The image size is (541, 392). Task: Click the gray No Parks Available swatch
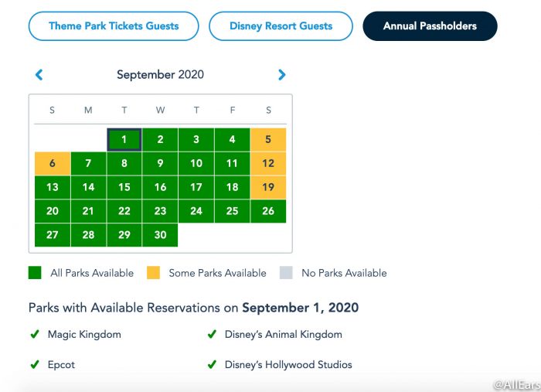[x=286, y=273]
